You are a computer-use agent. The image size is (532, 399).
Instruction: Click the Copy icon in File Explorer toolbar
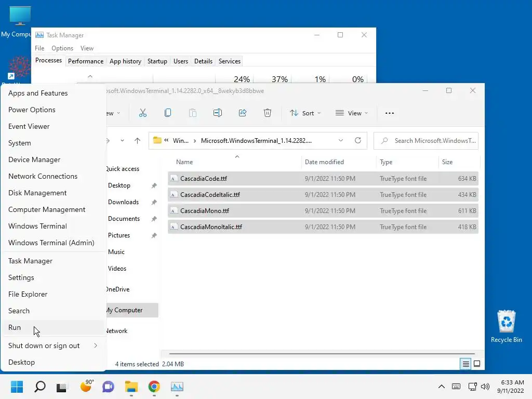(x=168, y=113)
